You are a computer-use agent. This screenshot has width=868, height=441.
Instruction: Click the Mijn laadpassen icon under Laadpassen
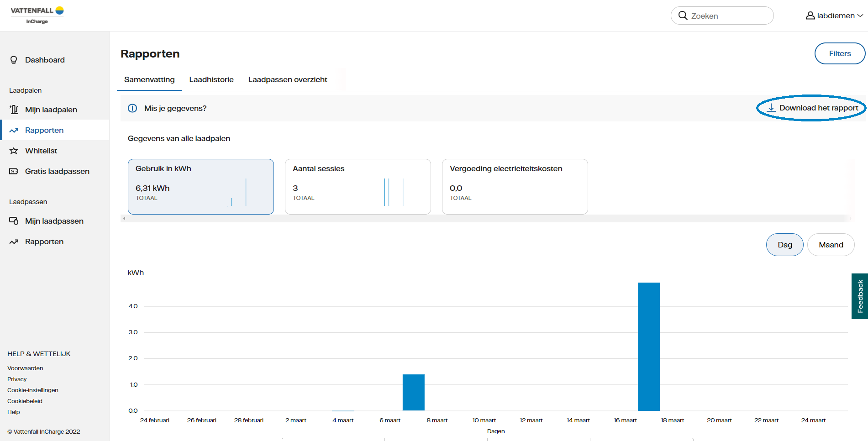pyautogui.click(x=14, y=221)
